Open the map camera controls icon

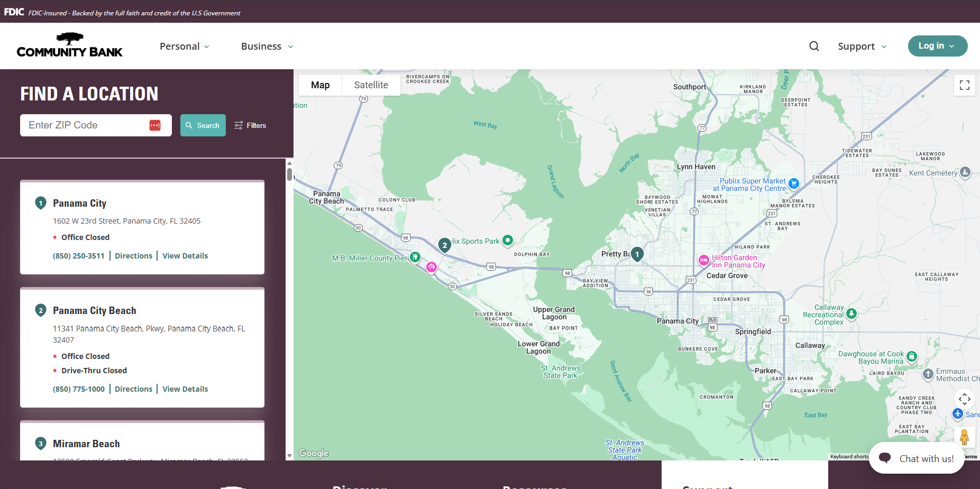click(964, 399)
